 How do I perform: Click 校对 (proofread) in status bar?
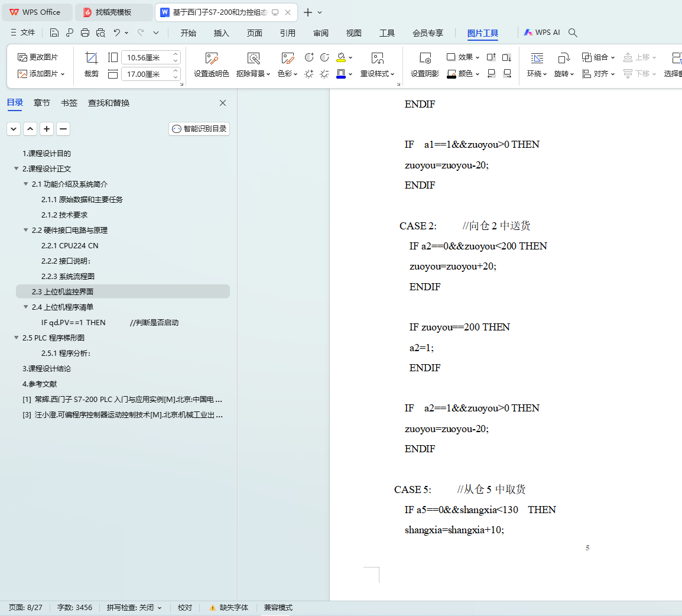click(185, 607)
